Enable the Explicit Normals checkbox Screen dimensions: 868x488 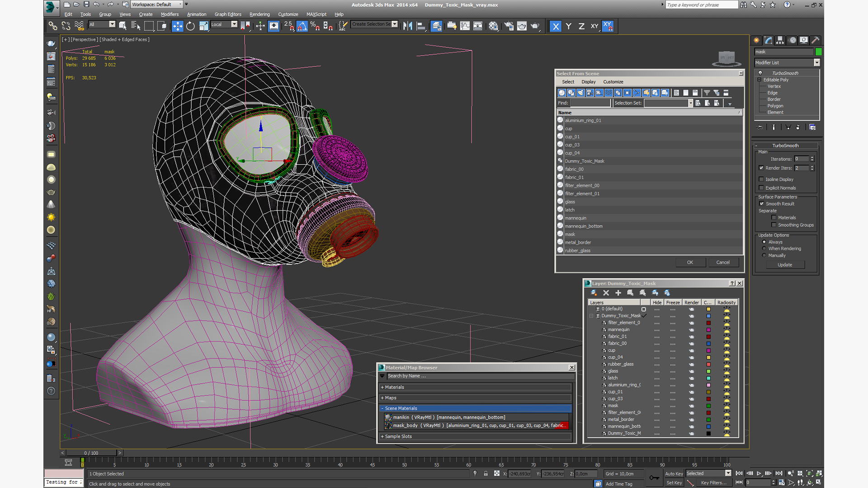click(761, 188)
